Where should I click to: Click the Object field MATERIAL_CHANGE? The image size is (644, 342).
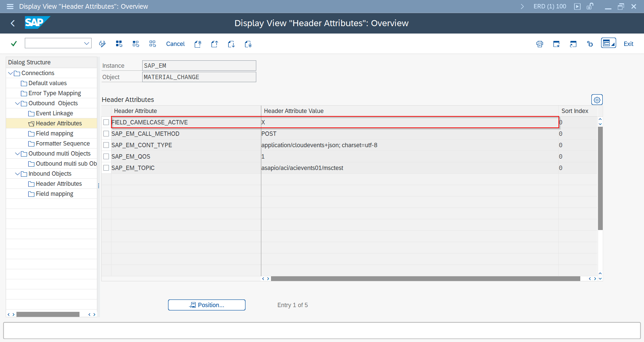tap(199, 77)
